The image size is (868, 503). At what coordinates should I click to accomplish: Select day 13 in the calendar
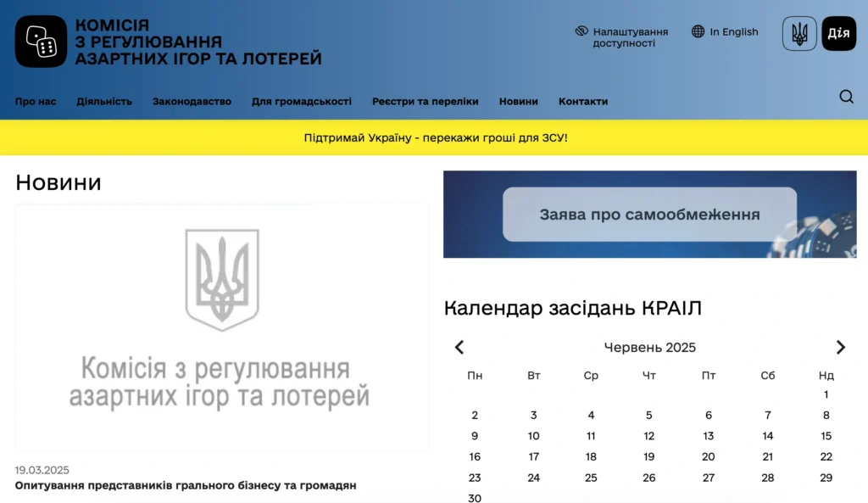[709, 436]
